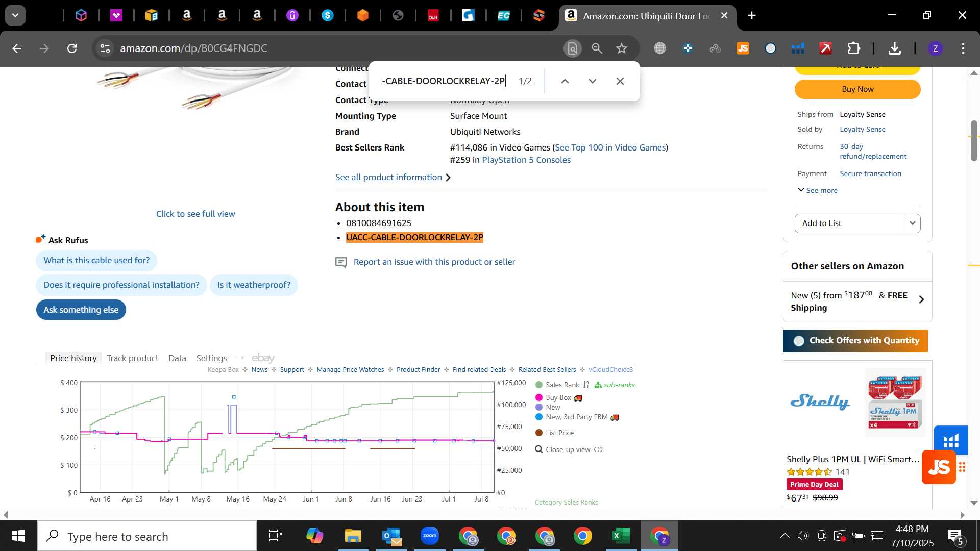
Task: Toggle New, 3rd Party FBM series
Action: 572,417
